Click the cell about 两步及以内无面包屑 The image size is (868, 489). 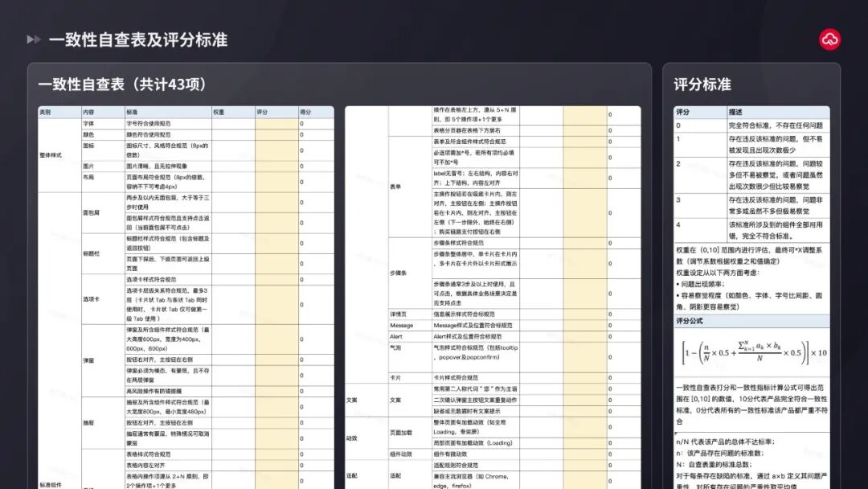pos(168,202)
